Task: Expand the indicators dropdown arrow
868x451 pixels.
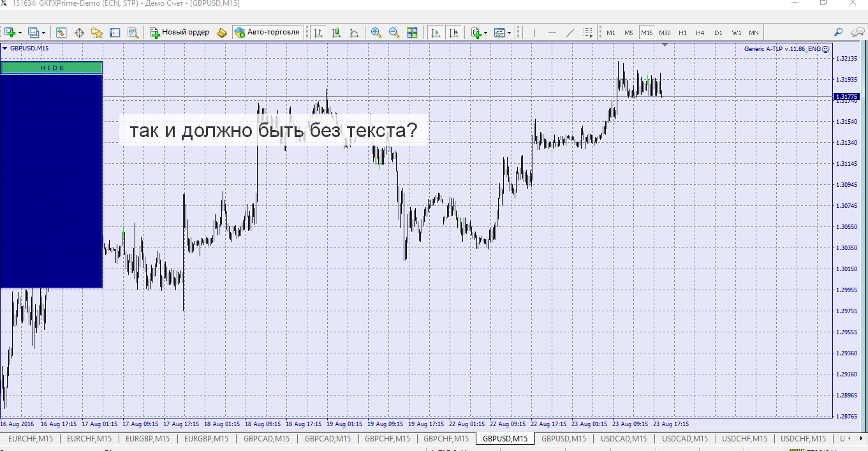Action: click(485, 33)
